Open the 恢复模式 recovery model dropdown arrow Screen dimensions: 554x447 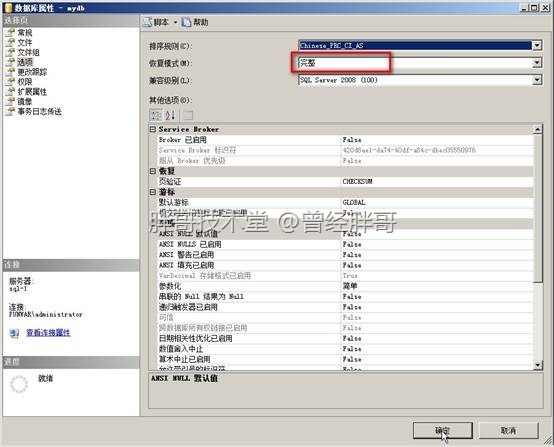(537, 63)
